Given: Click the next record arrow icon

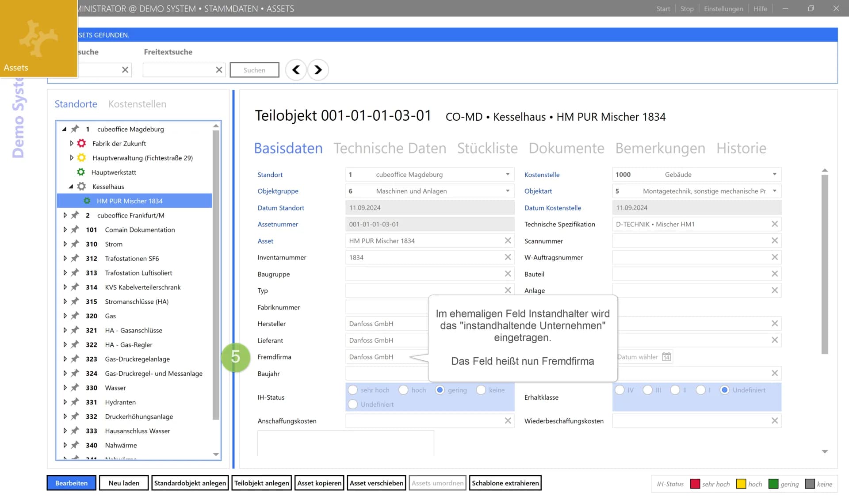Looking at the screenshot, I should pyautogui.click(x=318, y=70).
